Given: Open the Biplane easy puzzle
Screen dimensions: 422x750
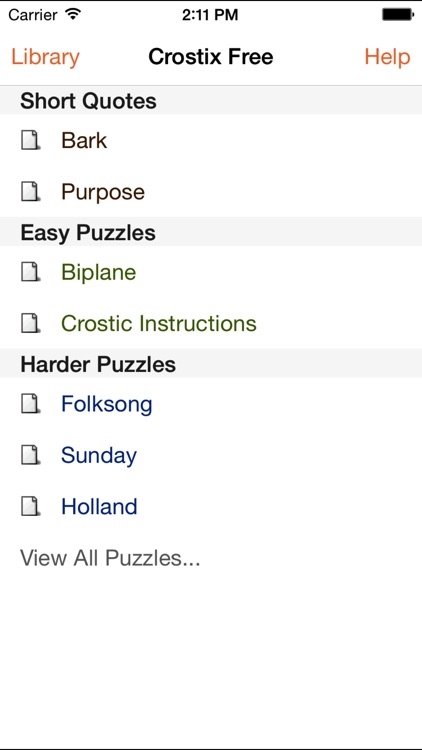Looking at the screenshot, I should coord(211,272).
